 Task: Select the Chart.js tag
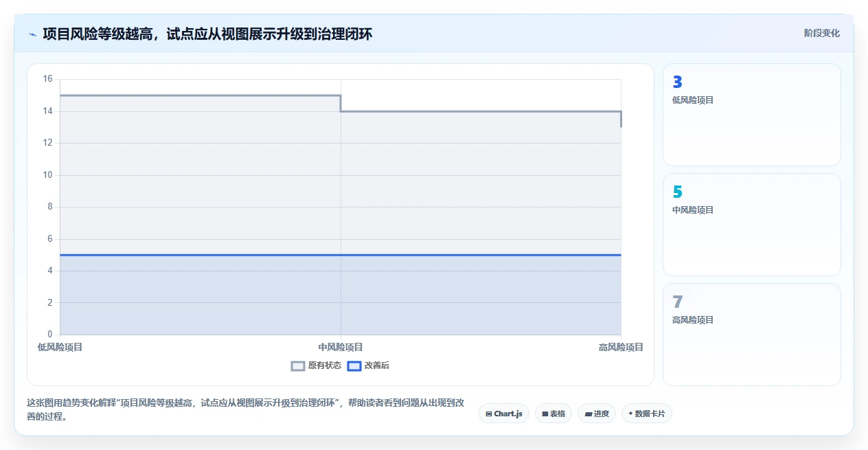[x=504, y=414]
